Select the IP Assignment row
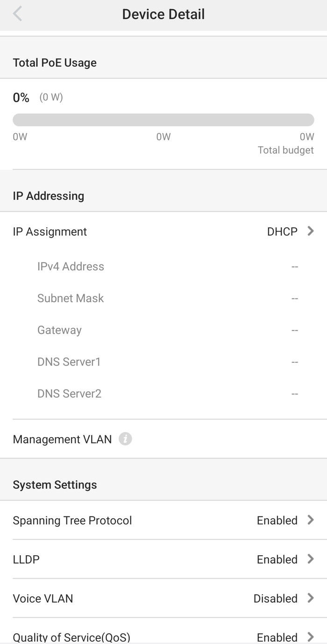This screenshot has height=644, width=327. click(163, 231)
